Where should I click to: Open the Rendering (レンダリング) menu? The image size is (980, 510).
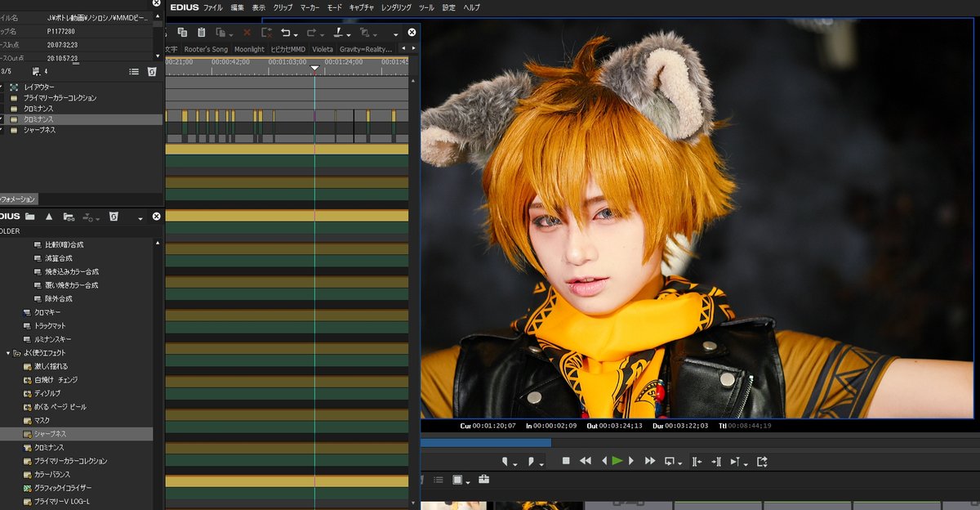pyautogui.click(x=396, y=7)
